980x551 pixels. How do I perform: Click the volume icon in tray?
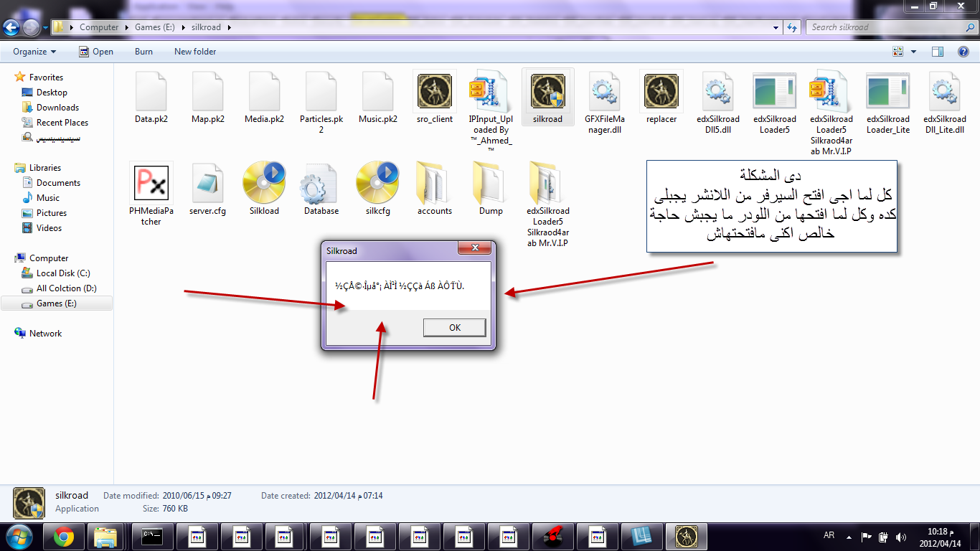click(900, 536)
